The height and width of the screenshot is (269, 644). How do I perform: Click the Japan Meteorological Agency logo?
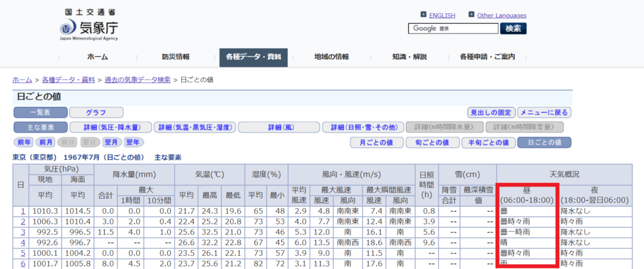89,26
